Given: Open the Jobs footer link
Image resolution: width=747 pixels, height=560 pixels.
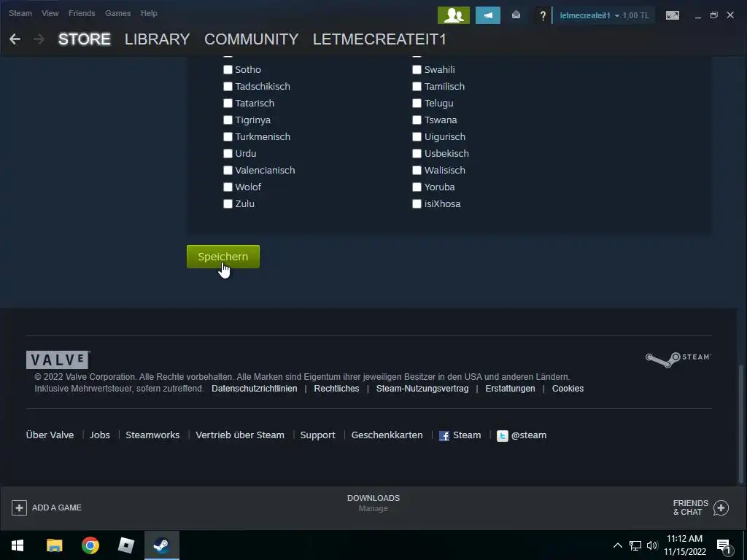Looking at the screenshot, I should point(99,435).
